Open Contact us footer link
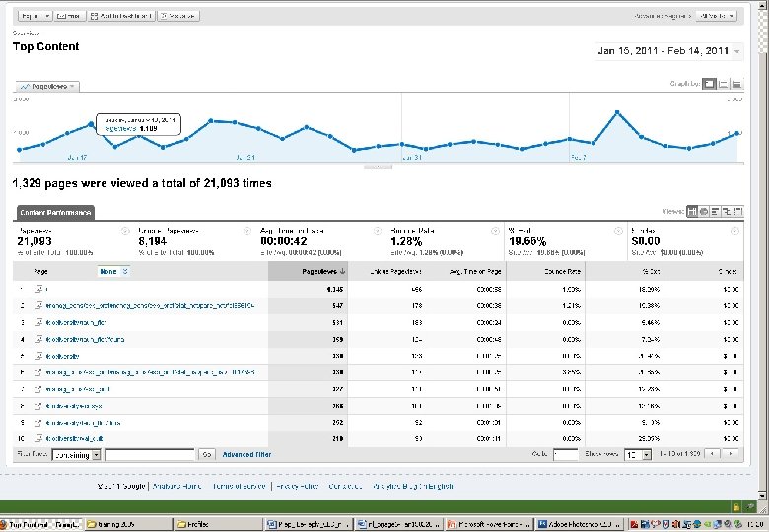The height and width of the screenshot is (532, 769). click(x=345, y=486)
